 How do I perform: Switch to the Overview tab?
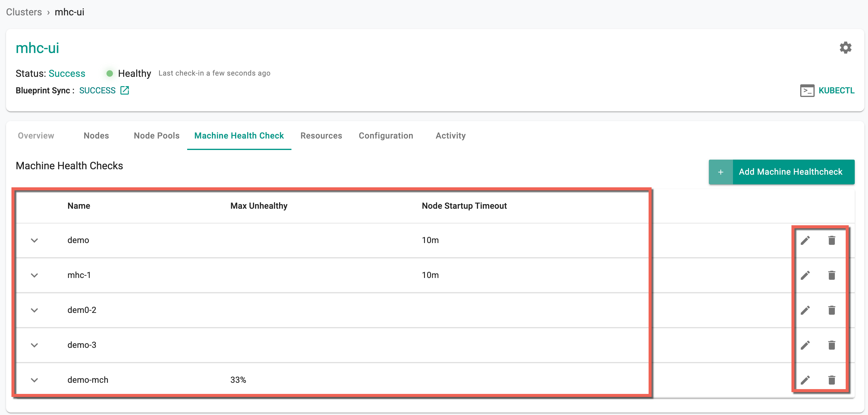[x=36, y=136]
